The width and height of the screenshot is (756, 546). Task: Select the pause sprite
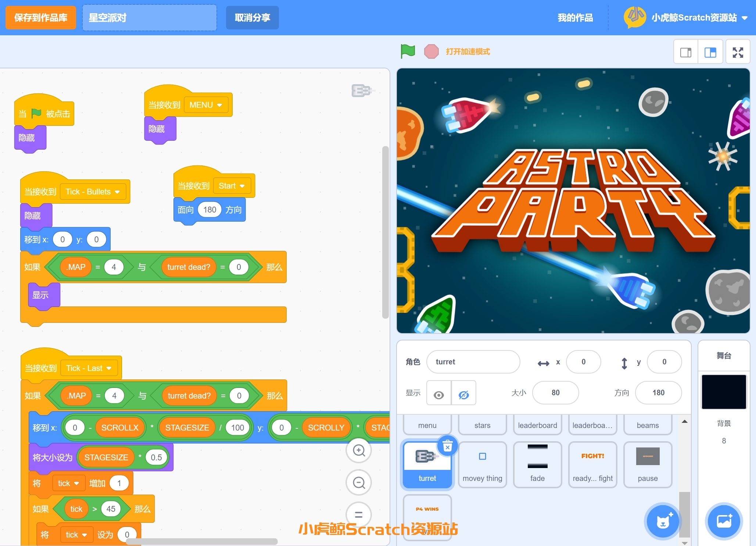pos(648,465)
